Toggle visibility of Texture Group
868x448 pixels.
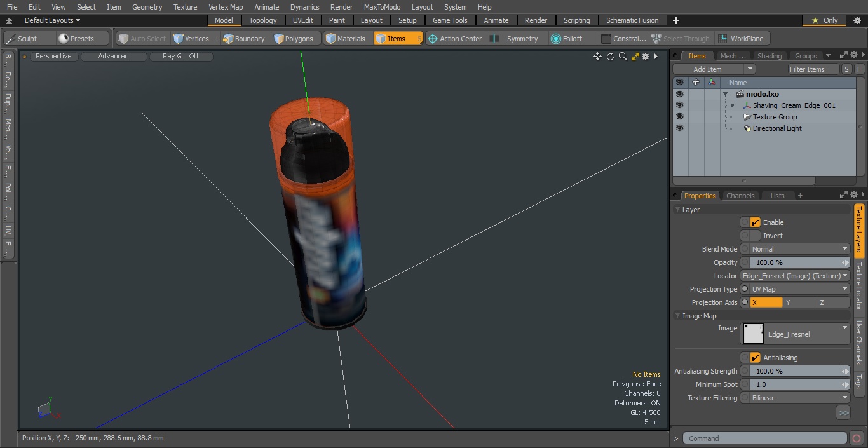tap(679, 117)
